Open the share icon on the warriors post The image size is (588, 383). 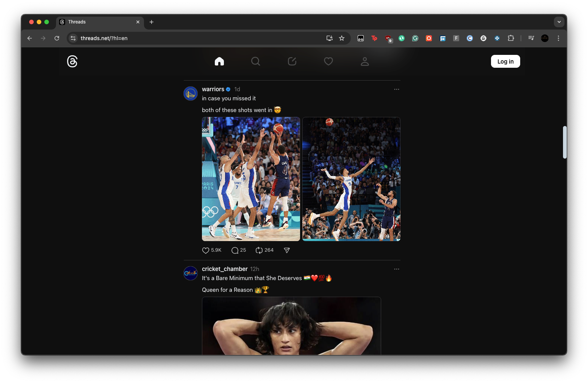coord(287,250)
